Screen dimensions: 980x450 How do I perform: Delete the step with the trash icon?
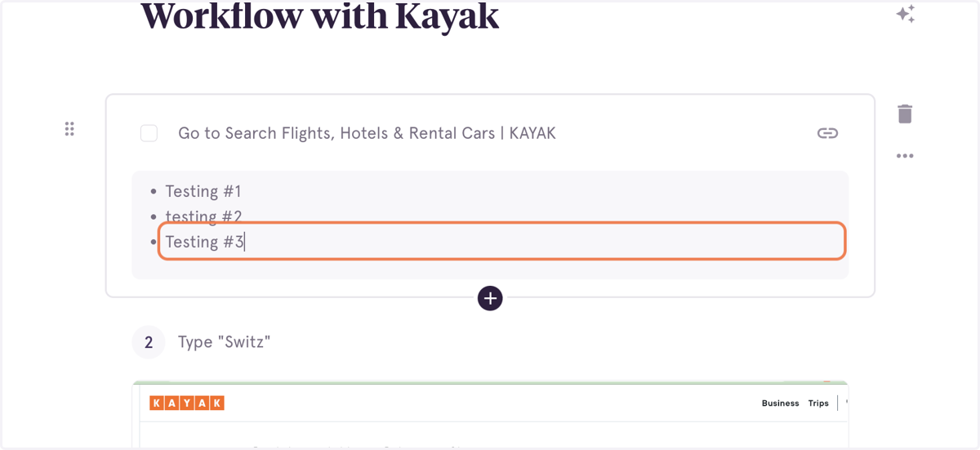[x=905, y=114]
